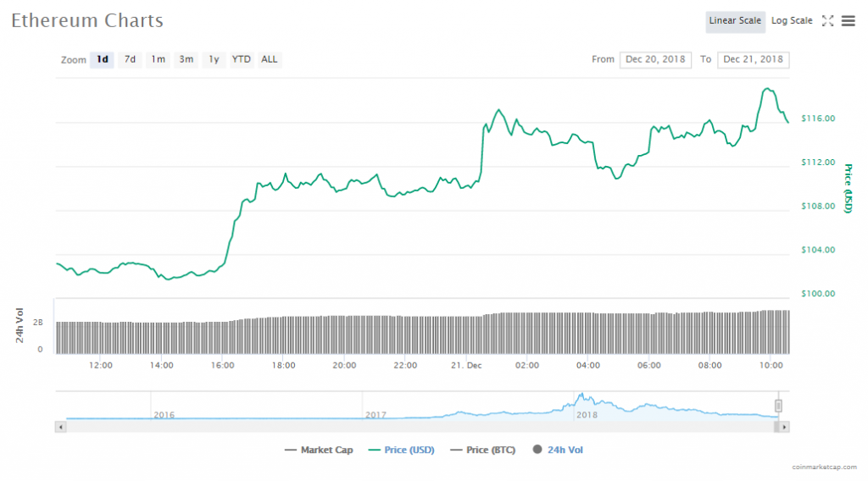The image size is (868, 481).
Task: Toggle Market Cap series in legend
Action: coord(319,451)
